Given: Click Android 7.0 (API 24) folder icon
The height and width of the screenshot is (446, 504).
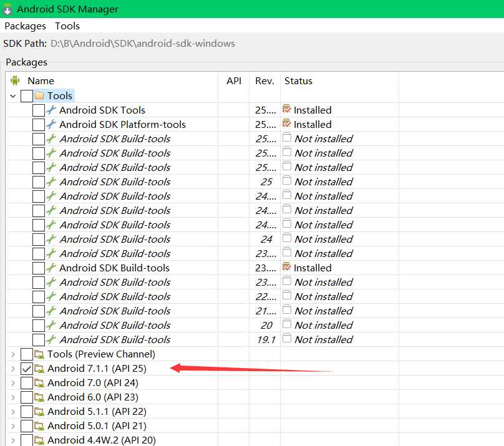Looking at the screenshot, I should tap(39, 383).
